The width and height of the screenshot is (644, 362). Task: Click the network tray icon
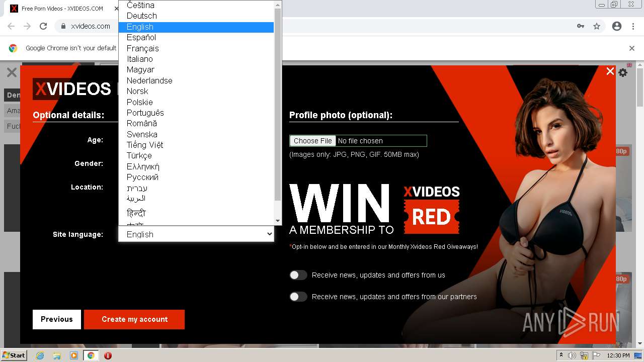point(584,355)
